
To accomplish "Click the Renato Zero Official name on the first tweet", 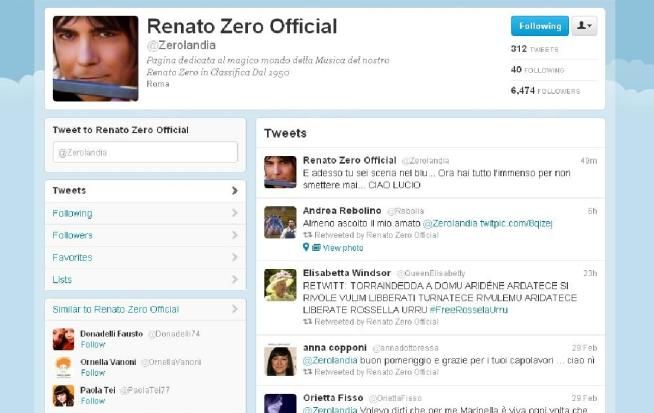I will point(350,160).
